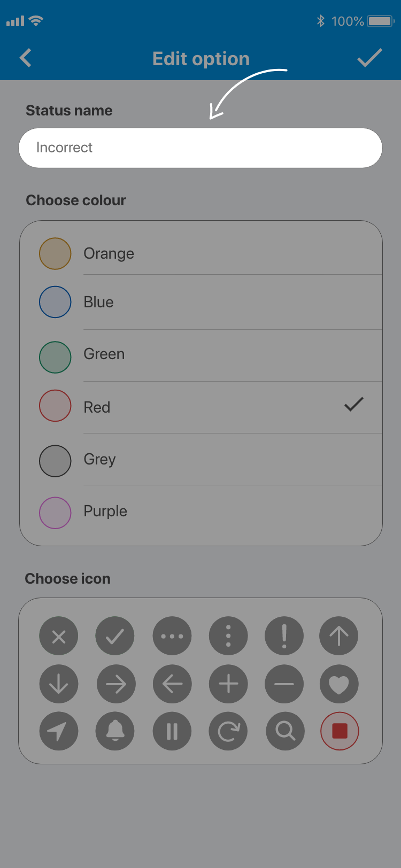Confirm edits with the header checkmark
This screenshot has height=868, width=401.
pyautogui.click(x=369, y=58)
